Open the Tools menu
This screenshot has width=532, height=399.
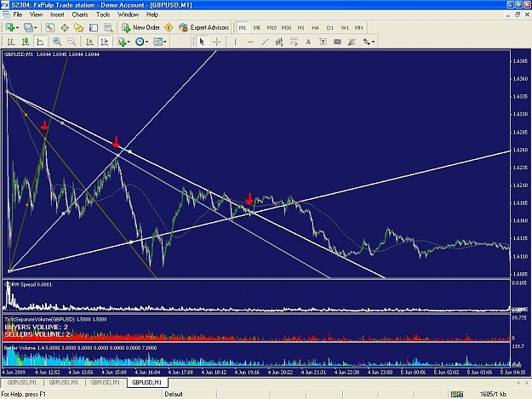click(x=103, y=14)
